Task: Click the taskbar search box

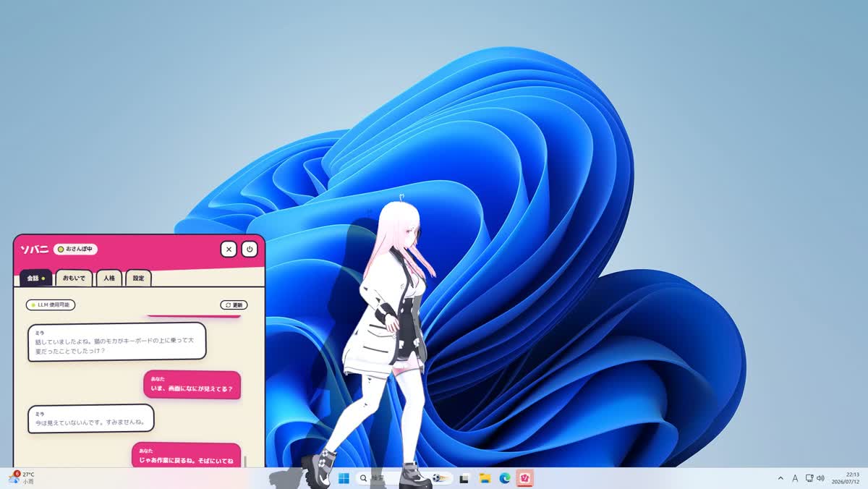Action: tap(405, 478)
